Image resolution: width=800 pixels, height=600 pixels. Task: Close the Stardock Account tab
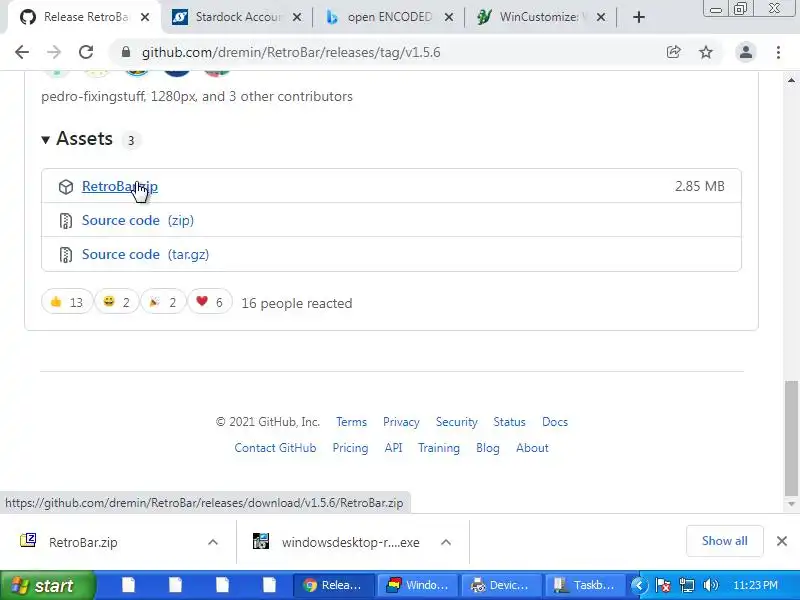coord(297,17)
